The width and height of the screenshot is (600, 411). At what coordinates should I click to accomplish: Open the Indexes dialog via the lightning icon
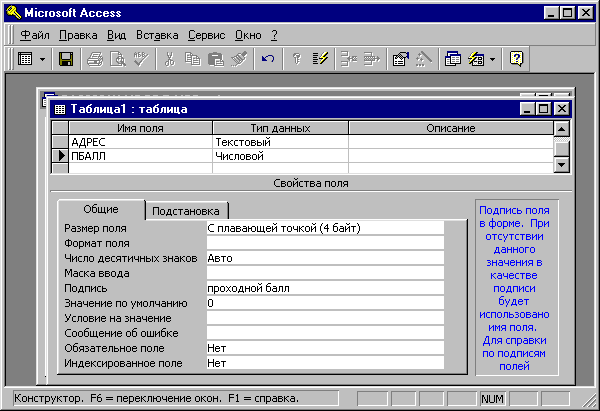pos(320,60)
